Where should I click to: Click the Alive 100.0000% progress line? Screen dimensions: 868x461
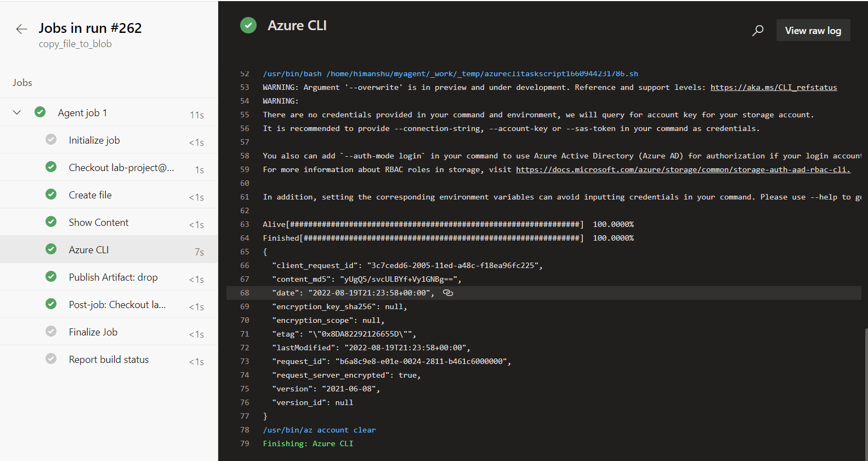click(448, 224)
